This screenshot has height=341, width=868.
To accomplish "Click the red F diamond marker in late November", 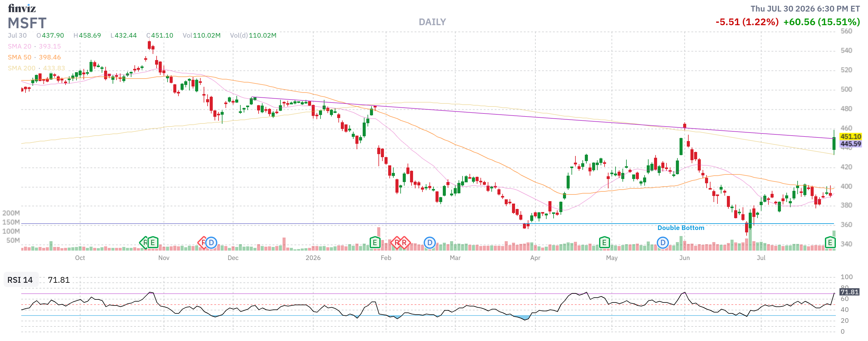I will coord(203,242).
